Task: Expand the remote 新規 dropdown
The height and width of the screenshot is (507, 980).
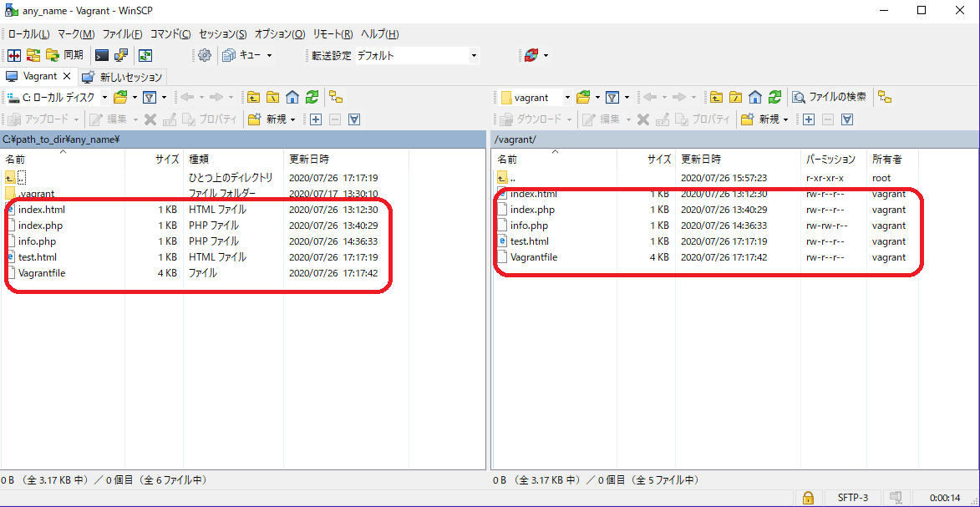Action: coord(785,119)
